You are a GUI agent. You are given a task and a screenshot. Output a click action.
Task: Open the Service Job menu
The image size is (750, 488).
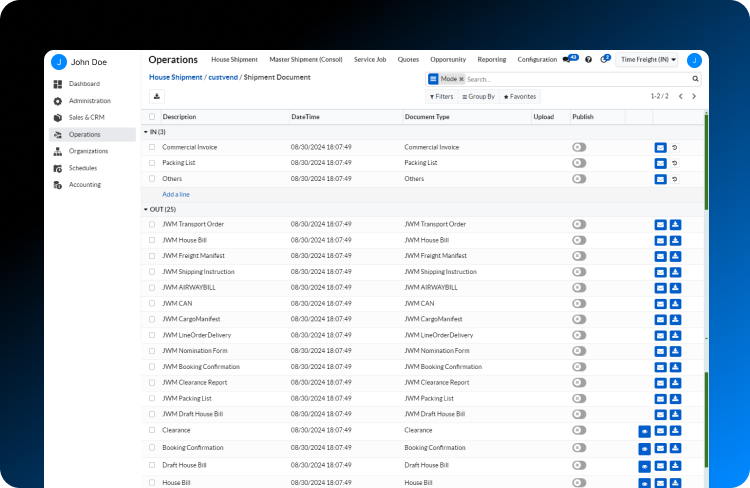(x=370, y=60)
